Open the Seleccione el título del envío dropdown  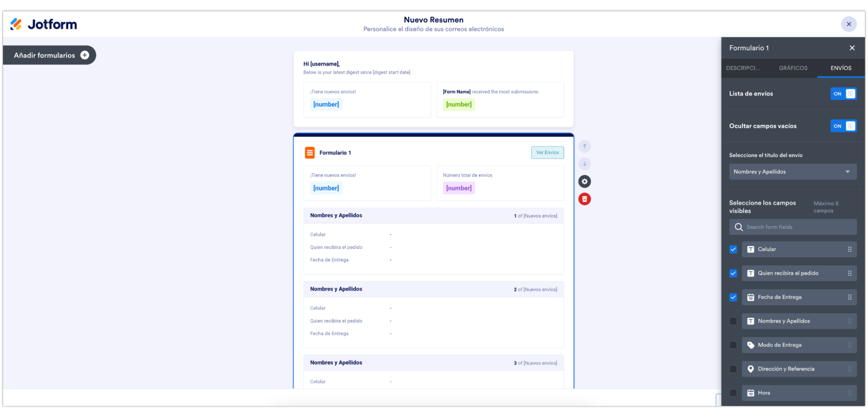793,172
